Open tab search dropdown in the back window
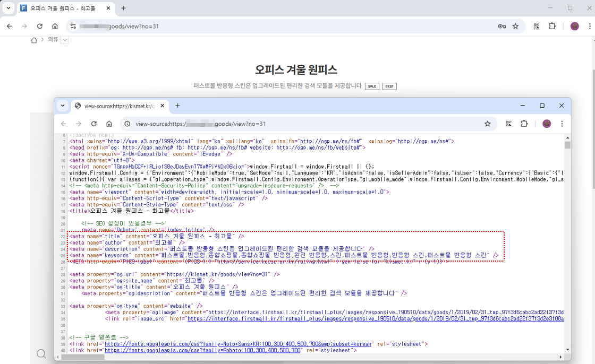 pos(8,8)
